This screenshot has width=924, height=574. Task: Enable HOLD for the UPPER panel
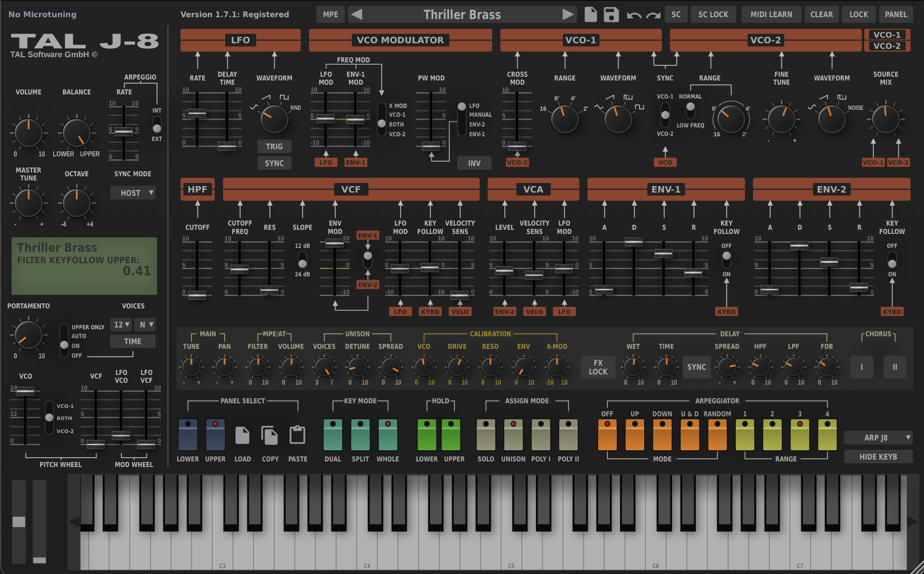[x=450, y=435]
